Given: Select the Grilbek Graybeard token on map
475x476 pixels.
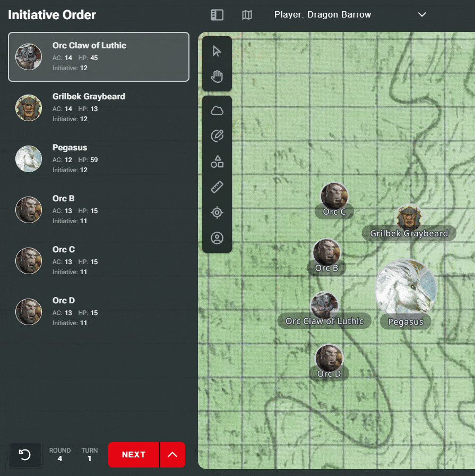Looking at the screenshot, I should 409,218.
